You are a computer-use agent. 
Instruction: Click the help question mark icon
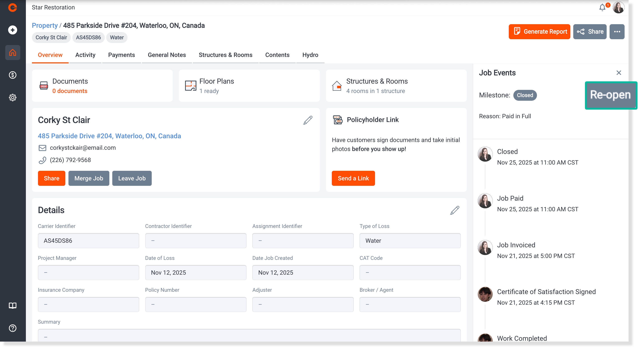tap(13, 328)
